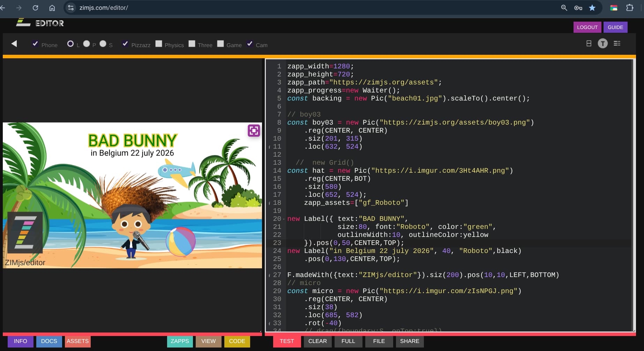The width and height of the screenshot is (644, 351).
Task: Open the INFO tab
Action: click(21, 341)
